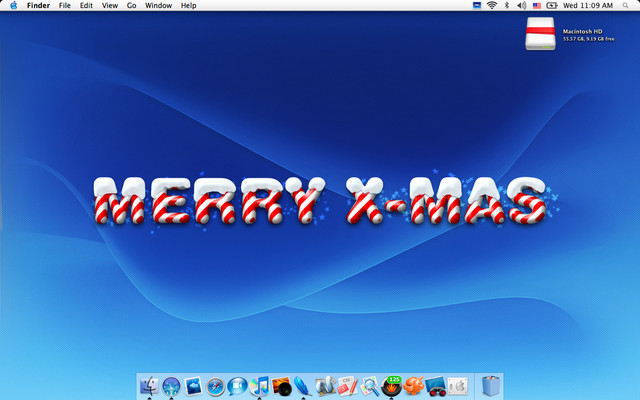Viewport: 640px width, 400px height.
Task: Open the Trash in the Dock
Action: pos(490,386)
